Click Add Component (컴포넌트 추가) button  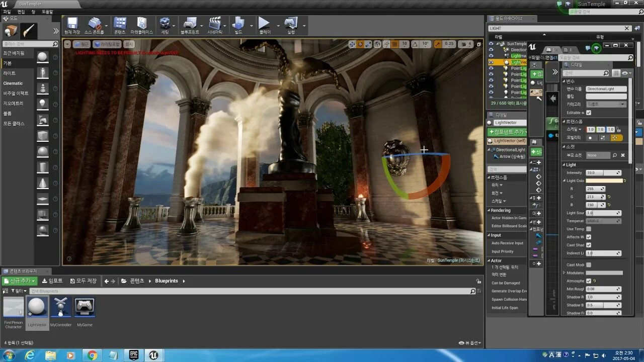[507, 132]
